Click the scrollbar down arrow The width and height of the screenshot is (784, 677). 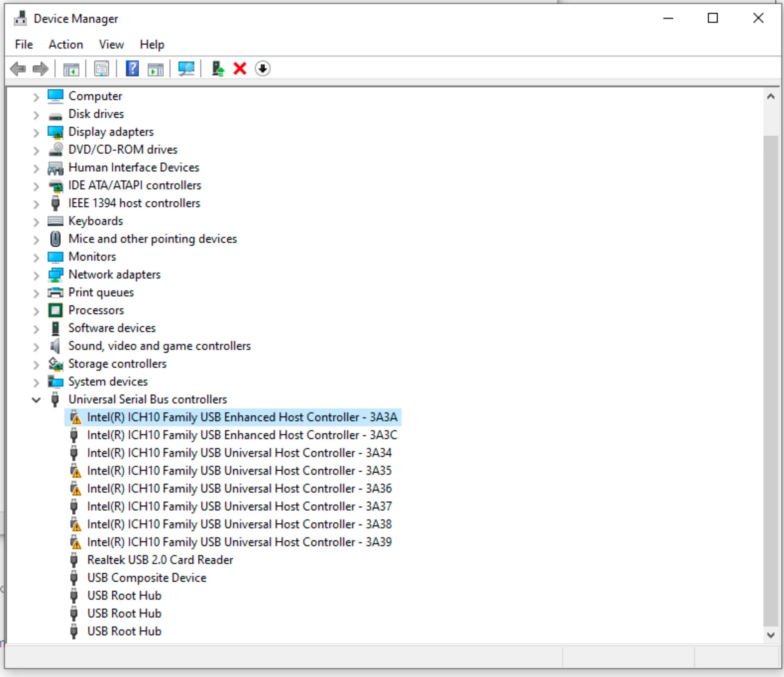coord(770,635)
